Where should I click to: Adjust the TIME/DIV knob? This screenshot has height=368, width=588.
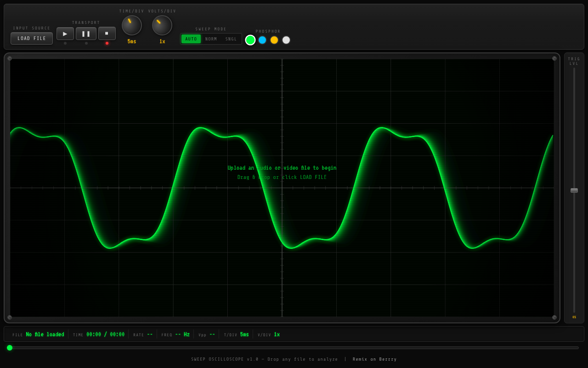pos(132,25)
